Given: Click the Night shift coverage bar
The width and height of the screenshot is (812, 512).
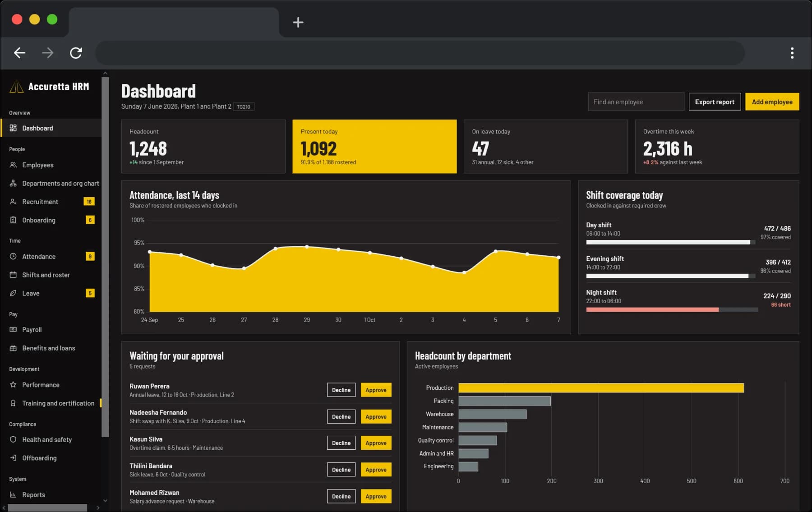Looking at the screenshot, I should coord(672,310).
